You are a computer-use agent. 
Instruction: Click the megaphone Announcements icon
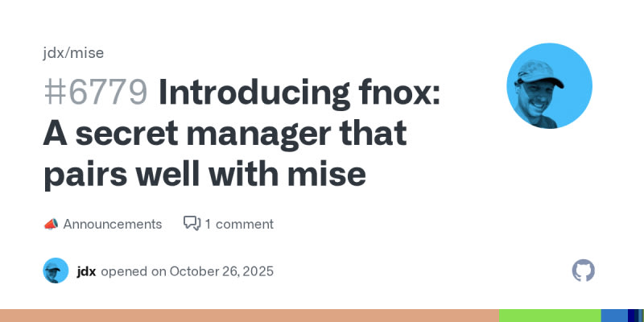coord(50,224)
